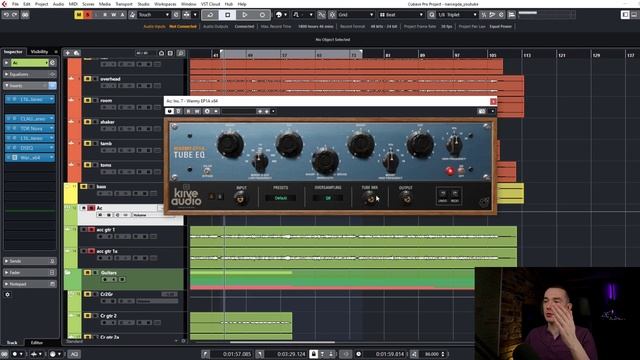Click the Tube EQ red power lamp
Viewport: 640px width, 360px height.
(450, 171)
